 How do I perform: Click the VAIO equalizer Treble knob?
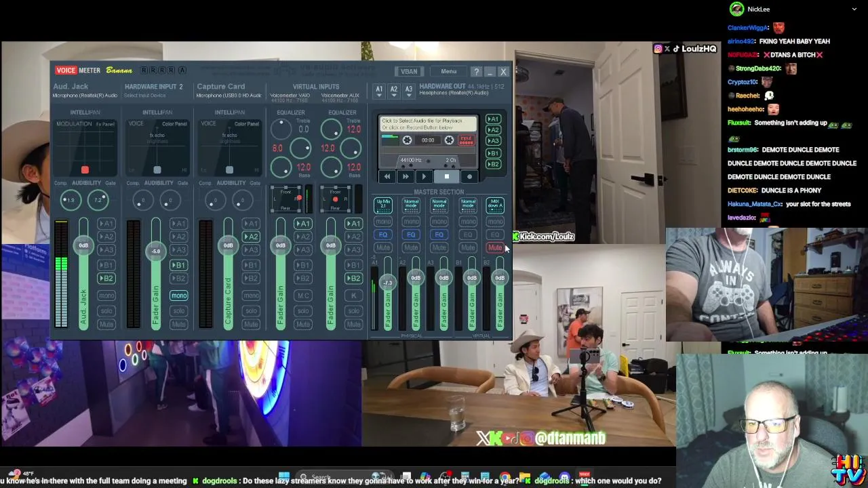[x=280, y=129]
